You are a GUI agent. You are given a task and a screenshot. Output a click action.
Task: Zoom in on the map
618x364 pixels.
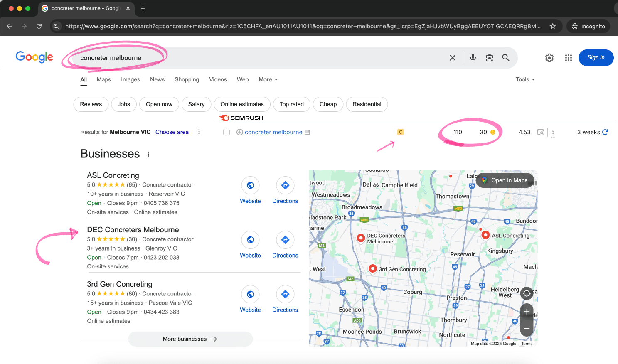click(x=527, y=312)
